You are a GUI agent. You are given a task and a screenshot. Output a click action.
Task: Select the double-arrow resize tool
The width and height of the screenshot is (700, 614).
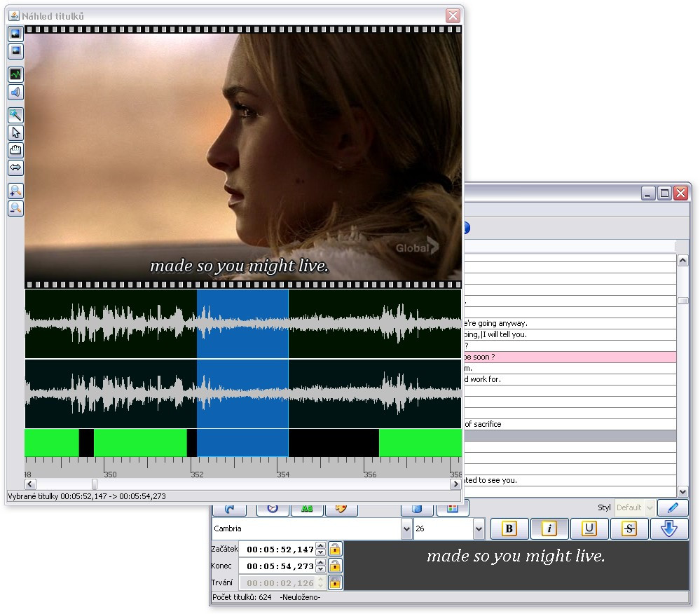[15, 168]
